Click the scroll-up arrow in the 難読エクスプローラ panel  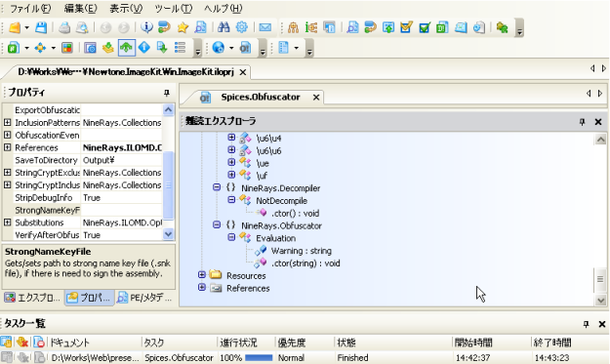pos(600,140)
